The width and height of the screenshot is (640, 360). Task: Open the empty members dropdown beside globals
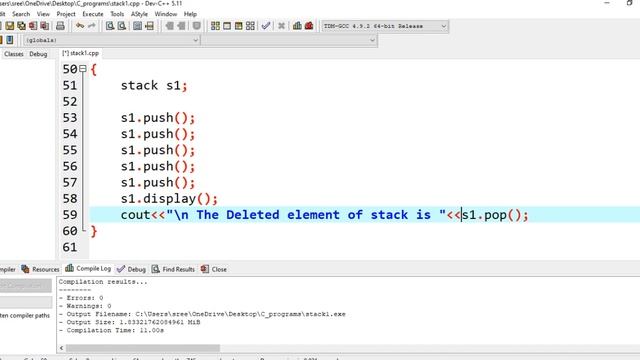coord(289,40)
